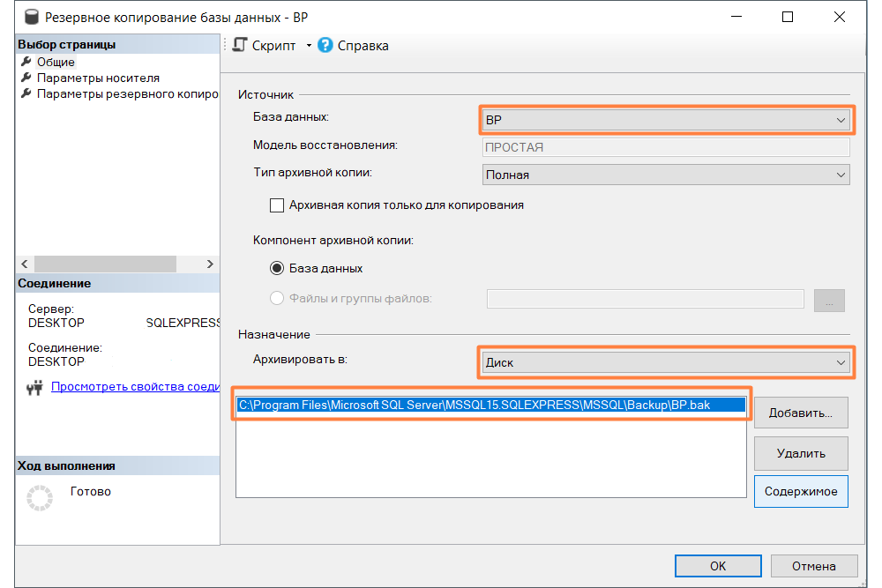The width and height of the screenshot is (882, 588).
Task: Open Просмотреть свойства соединения link
Action: (135, 387)
